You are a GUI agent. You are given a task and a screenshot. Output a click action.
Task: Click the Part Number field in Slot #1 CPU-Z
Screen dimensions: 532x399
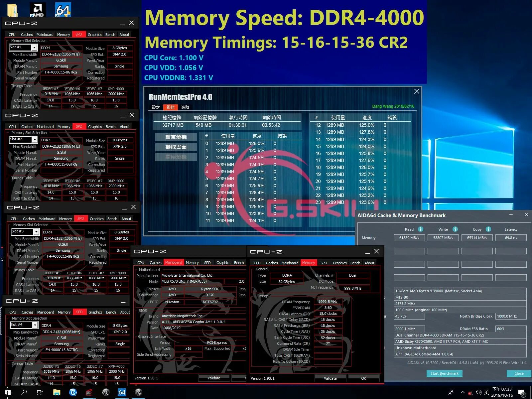(x=61, y=72)
